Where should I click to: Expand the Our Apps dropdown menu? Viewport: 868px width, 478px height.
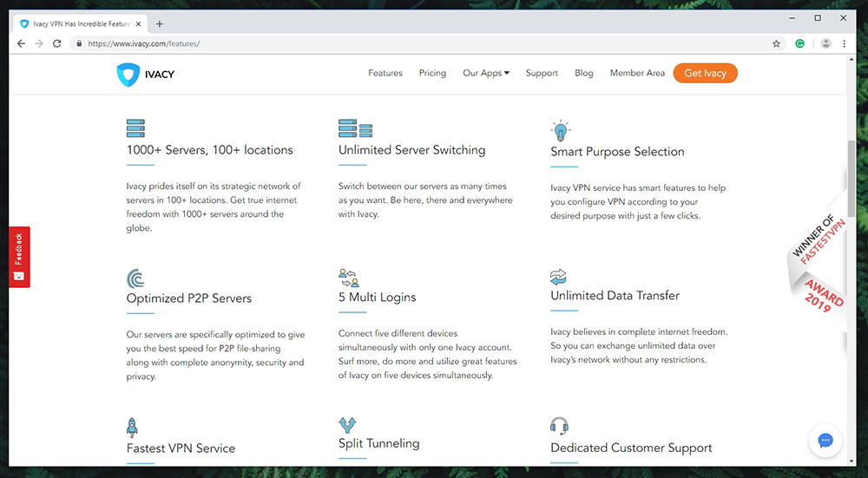[486, 73]
